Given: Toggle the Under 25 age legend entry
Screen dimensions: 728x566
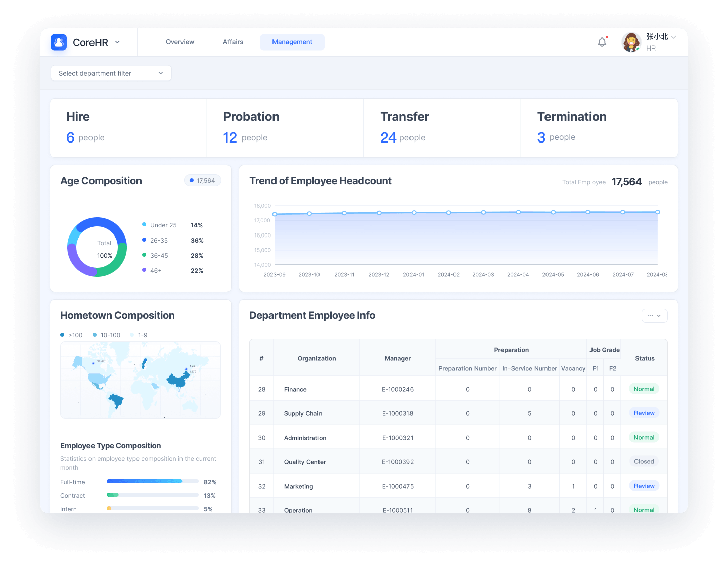Looking at the screenshot, I should pos(159,225).
